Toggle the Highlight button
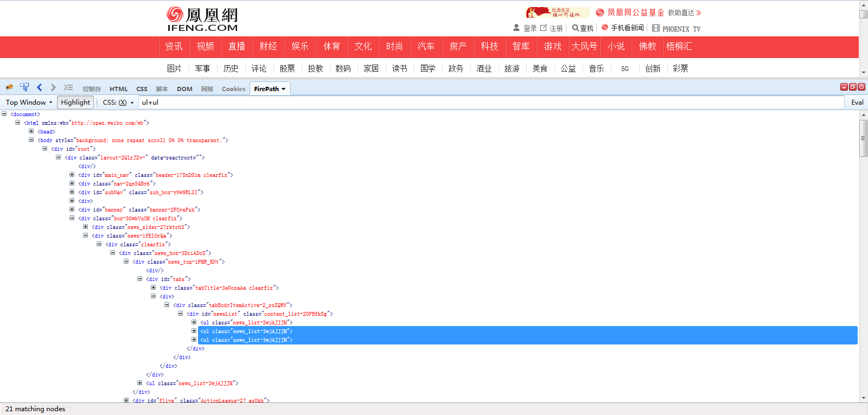Image resolution: width=868 pixels, height=415 pixels. click(x=75, y=103)
